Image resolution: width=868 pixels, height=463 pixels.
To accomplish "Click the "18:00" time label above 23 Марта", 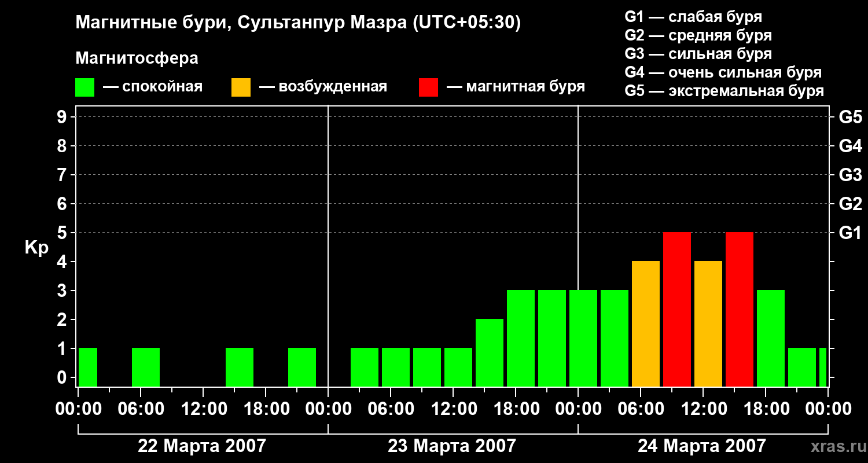I will pyautogui.click(x=516, y=409).
